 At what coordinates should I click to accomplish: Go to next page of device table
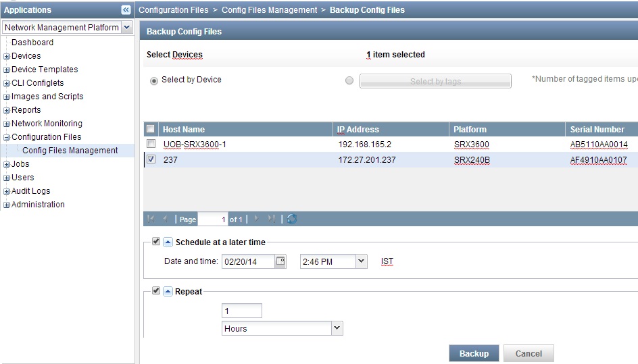[x=256, y=219]
